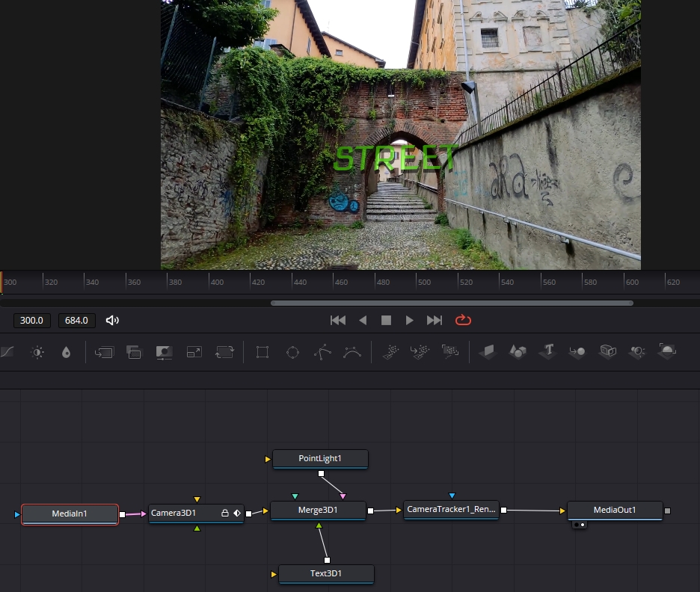This screenshot has height=592, width=700.
Task: Toggle the lock on Camera3D1 node
Action: (224, 514)
